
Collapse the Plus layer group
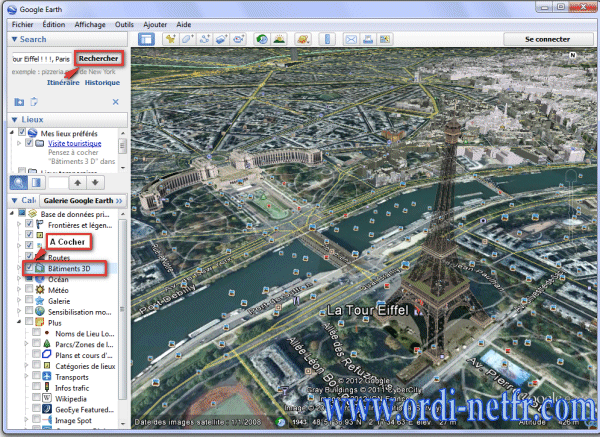coord(19,322)
